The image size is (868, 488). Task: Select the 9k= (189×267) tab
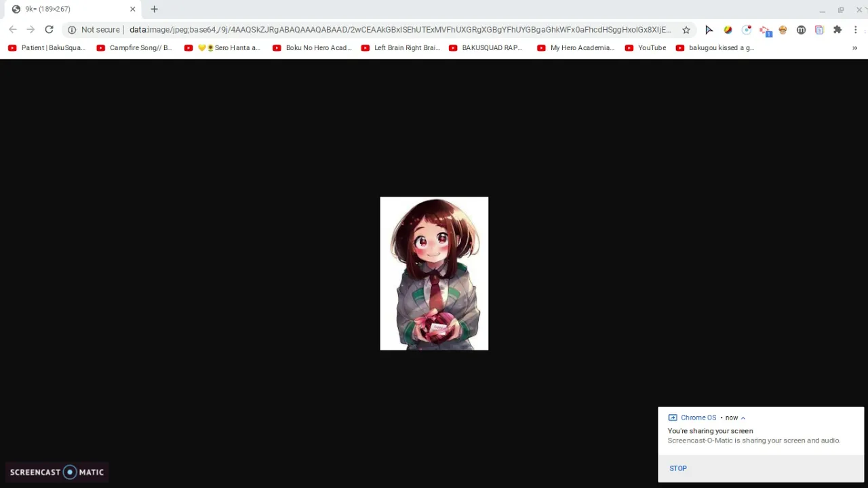73,9
